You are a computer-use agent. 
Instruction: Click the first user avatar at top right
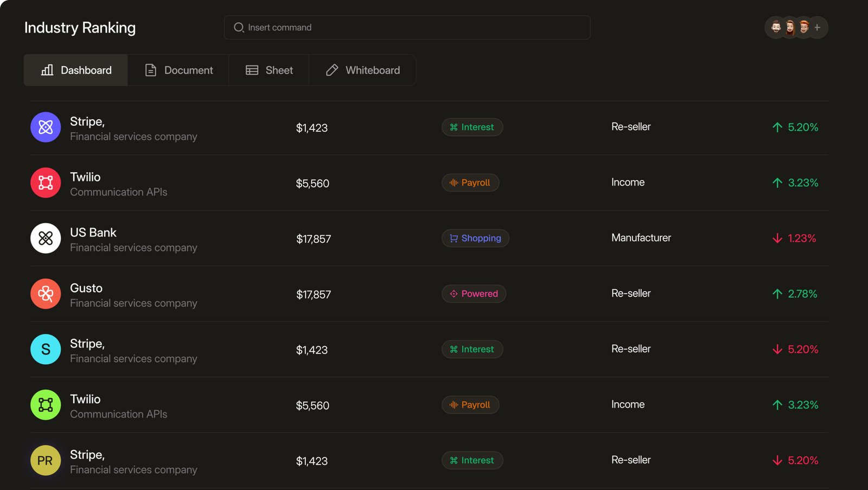pyautogui.click(x=776, y=27)
